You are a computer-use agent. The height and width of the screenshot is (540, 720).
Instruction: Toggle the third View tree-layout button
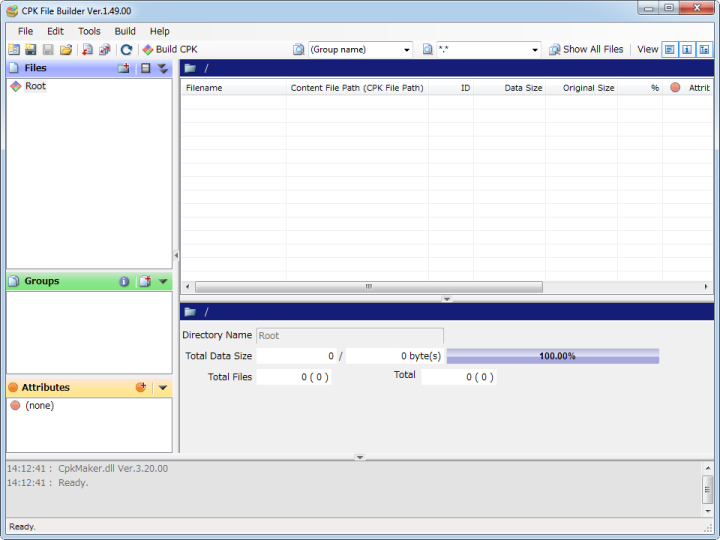[x=704, y=50]
